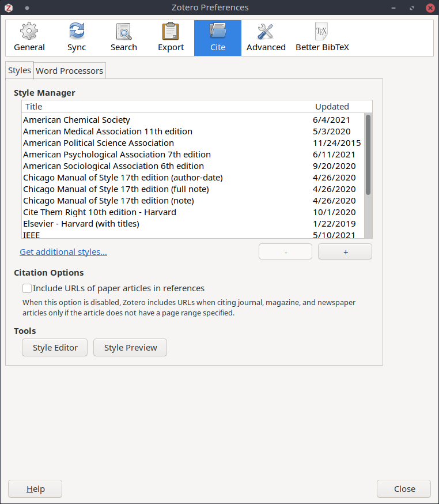
Task: Open the Get additional styles link
Action: 63,251
